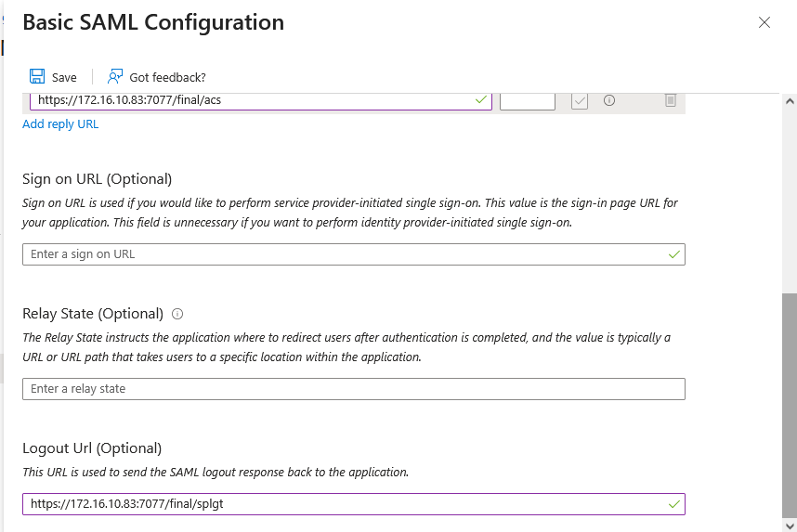Click green checkmark in reply URL field
This screenshot has width=797, height=532.
(x=480, y=100)
